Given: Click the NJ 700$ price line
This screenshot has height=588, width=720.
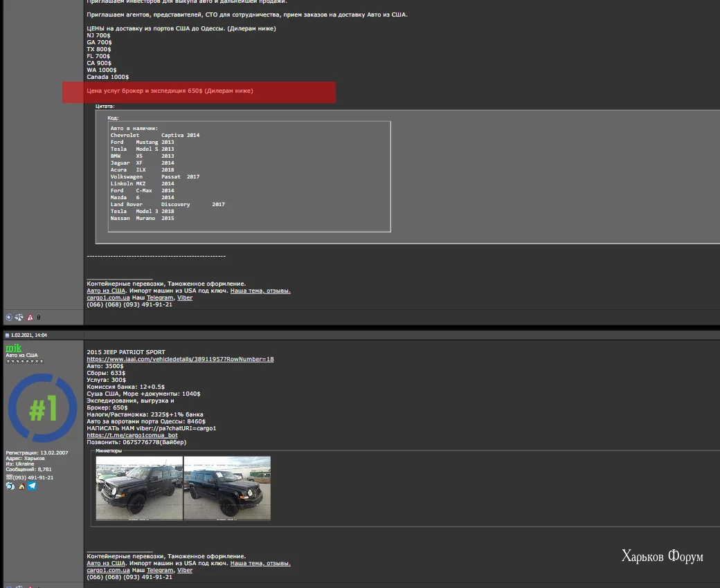Looking at the screenshot, I should click(99, 35).
